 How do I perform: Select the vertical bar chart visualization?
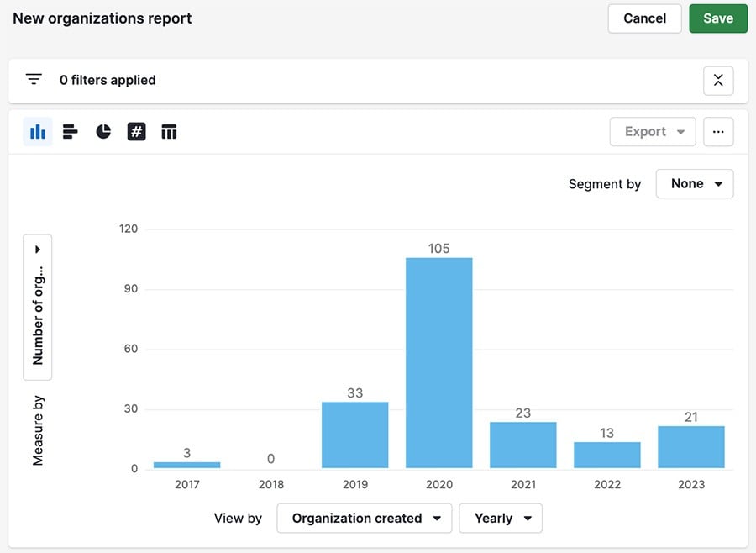[x=37, y=131]
